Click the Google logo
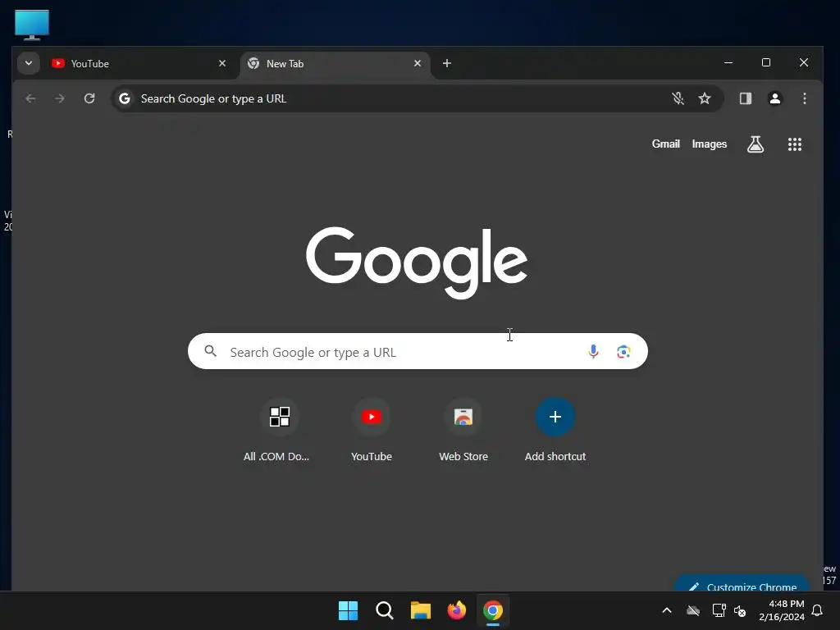The width and height of the screenshot is (840, 630). tap(417, 262)
